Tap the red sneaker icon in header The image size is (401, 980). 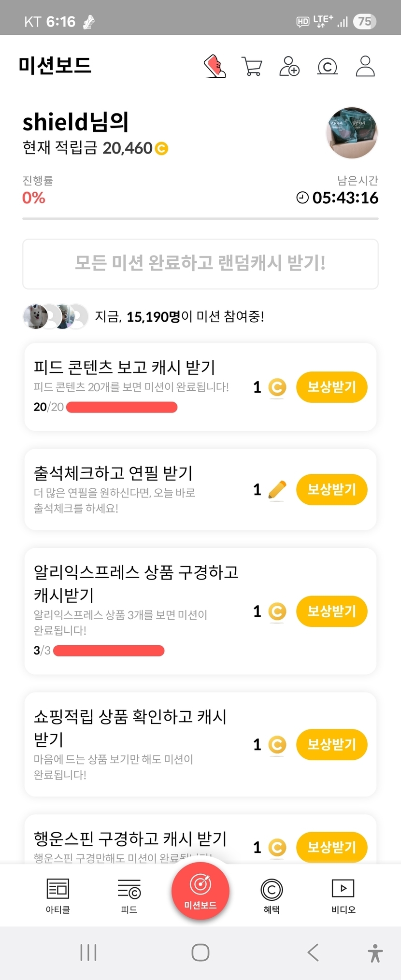click(215, 66)
